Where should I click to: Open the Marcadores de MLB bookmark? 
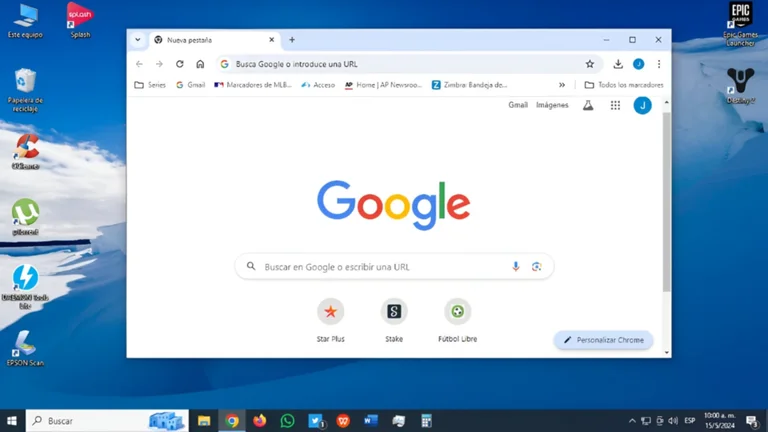[253, 85]
